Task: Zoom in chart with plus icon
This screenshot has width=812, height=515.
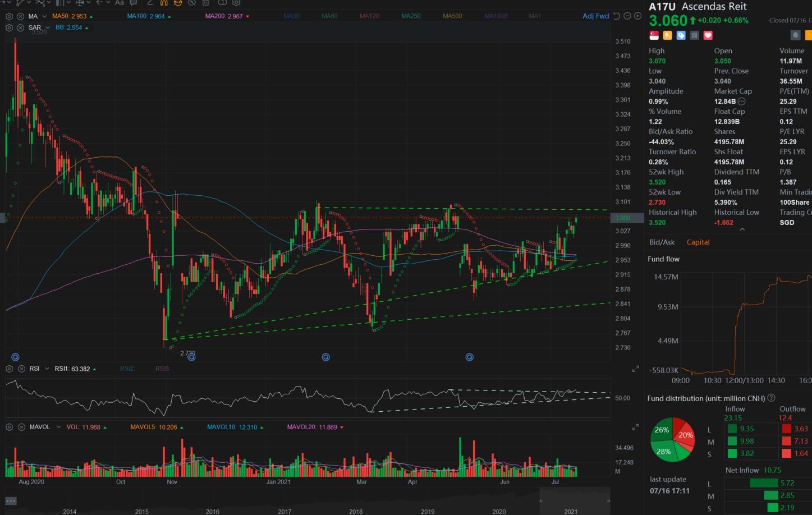Action: [637, 16]
